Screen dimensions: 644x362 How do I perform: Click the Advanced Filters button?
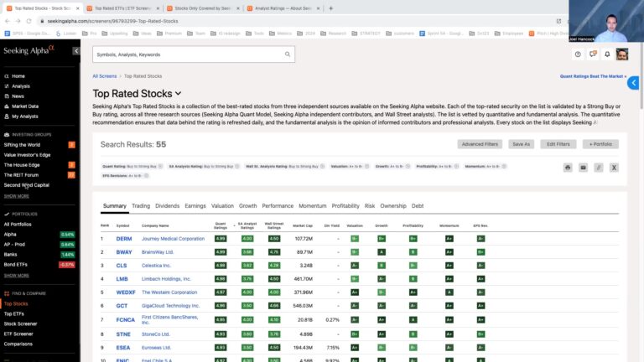click(480, 144)
